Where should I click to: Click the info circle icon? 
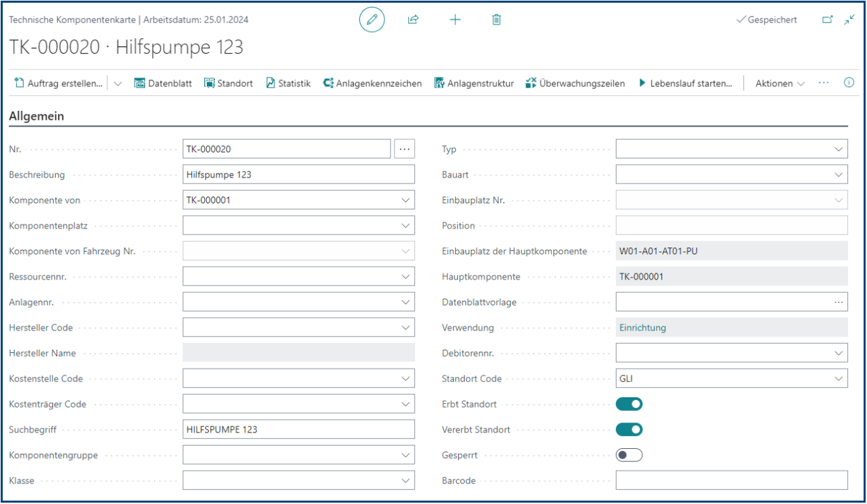pyautogui.click(x=849, y=83)
